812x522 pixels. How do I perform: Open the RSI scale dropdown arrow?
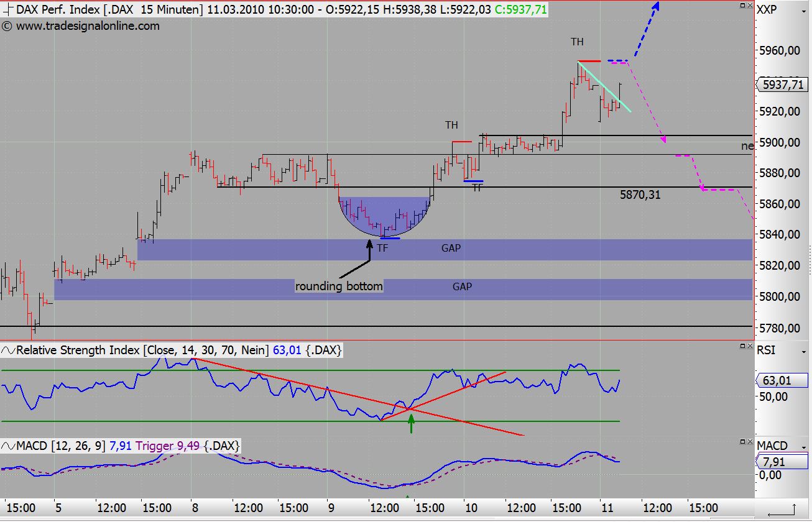coord(804,352)
